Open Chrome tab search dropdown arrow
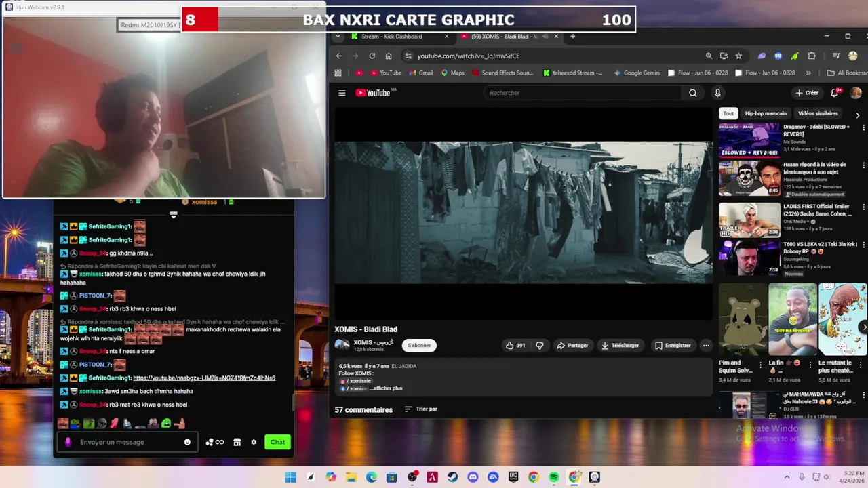This screenshot has height=488, width=868. coord(338,37)
